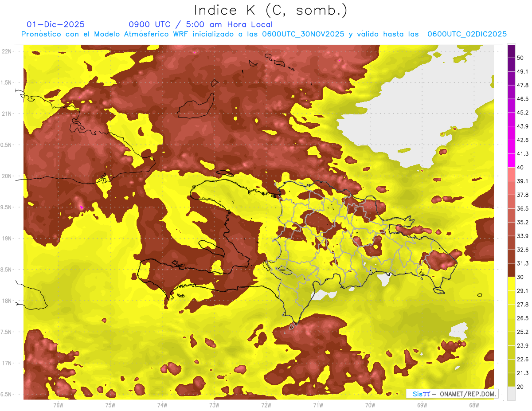This screenshot has width=532, height=411.
Task: Click the '19N' latitude label
Action: [x=7, y=239]
